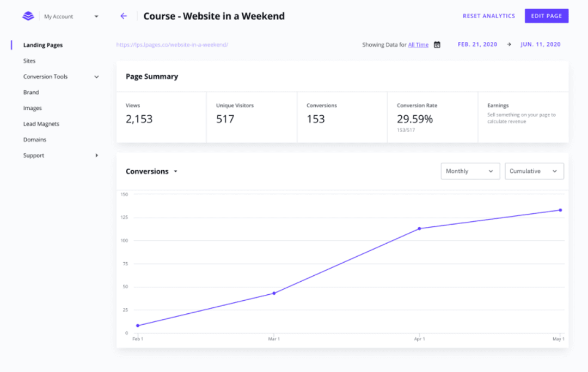Click the Edit Page button

point(546,16)
